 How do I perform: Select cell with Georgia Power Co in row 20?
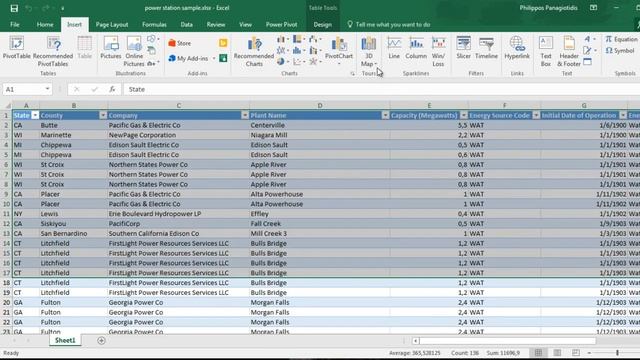click(178, 302)
